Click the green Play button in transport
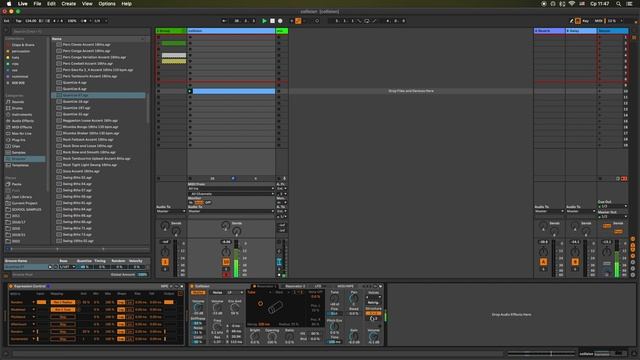This screenshot has width=640, height=360. point(264,21)
